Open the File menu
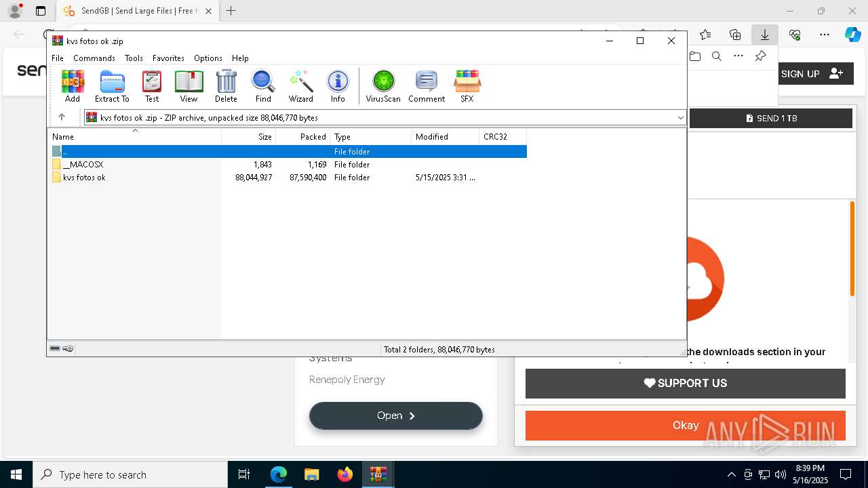 click(x=58, y=58)
